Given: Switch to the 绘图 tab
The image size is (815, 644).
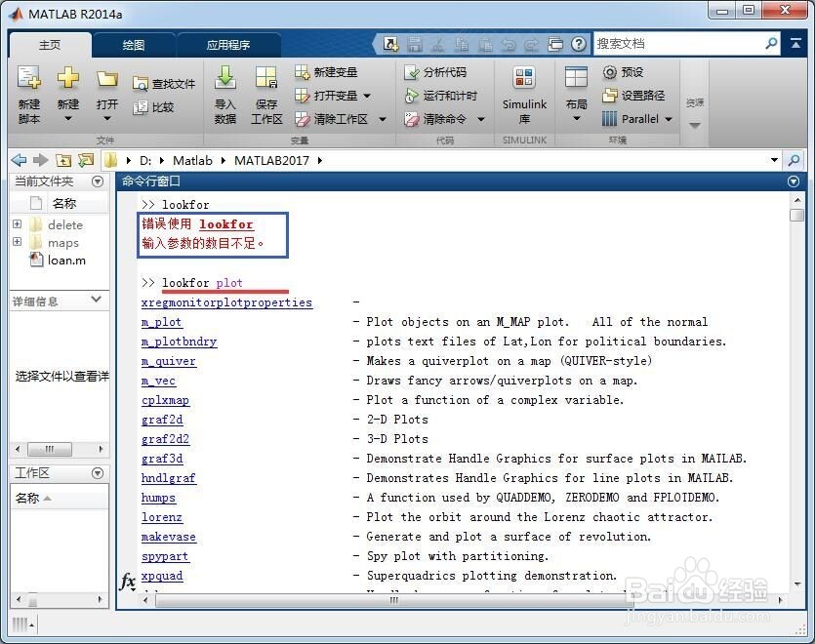Looking at the screenshot, I should (x=134, y=45).
